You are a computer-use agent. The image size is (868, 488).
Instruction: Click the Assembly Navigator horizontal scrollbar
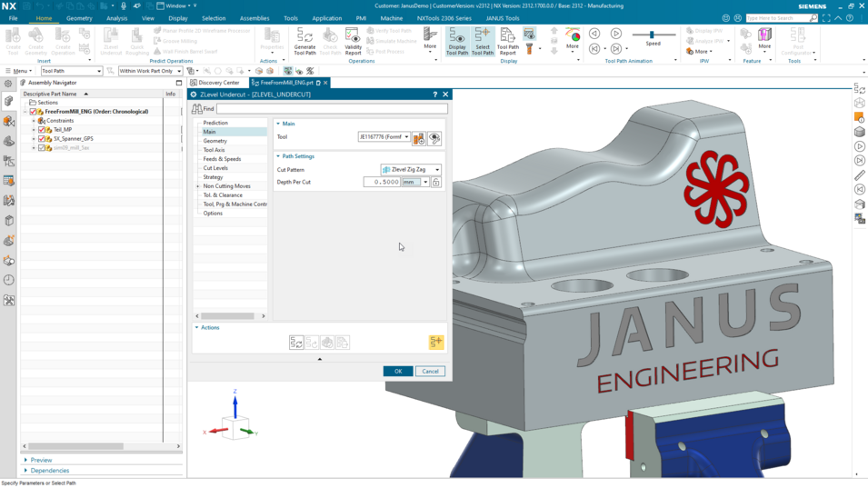75,446
